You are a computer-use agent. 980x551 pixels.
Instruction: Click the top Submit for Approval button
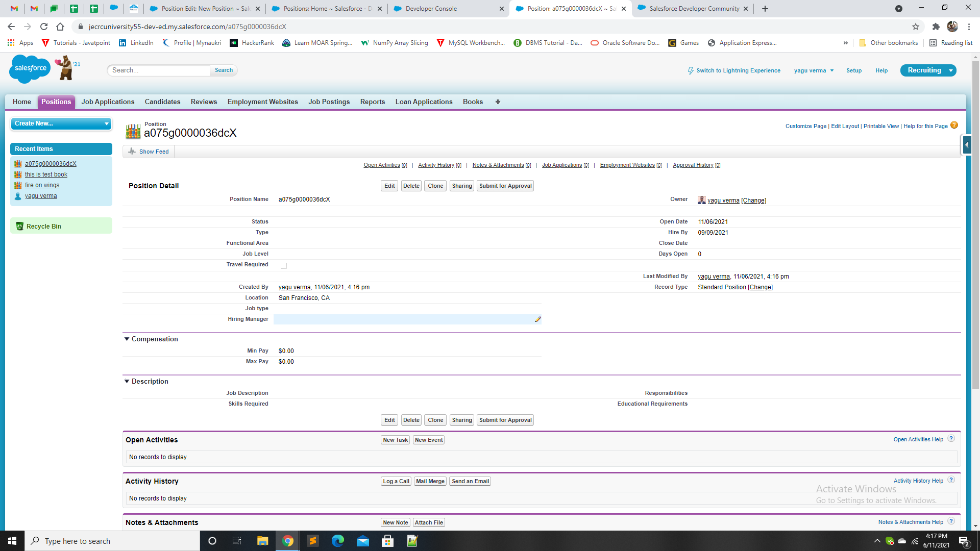[505, 186]
